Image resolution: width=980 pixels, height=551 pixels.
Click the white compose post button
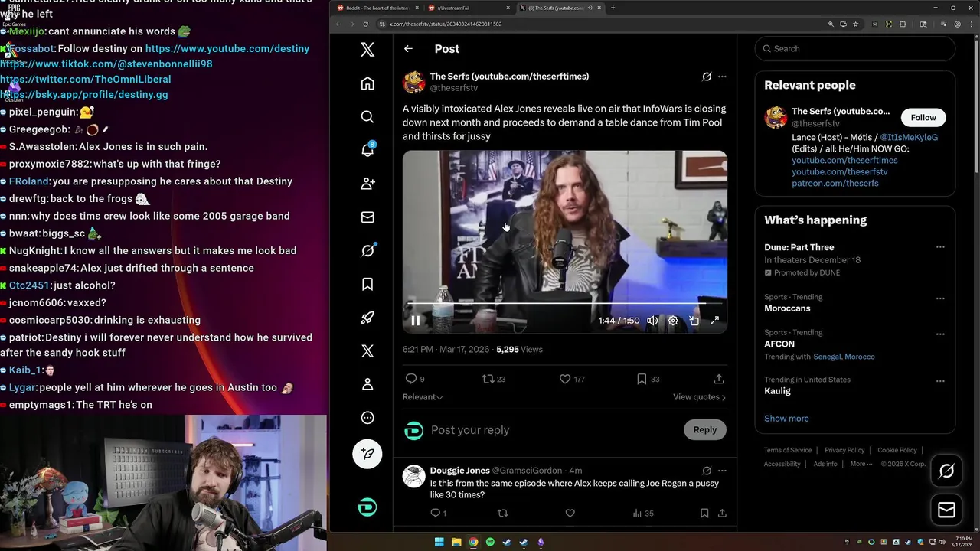tap(367, 454)
